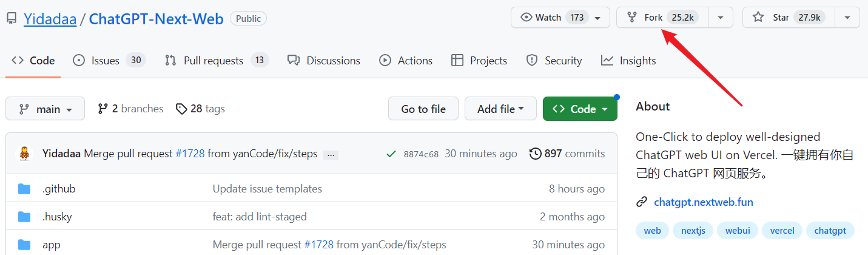Image resolution: width=868 pixels, height=255 pixels.
Task: Open the Issues tab
Action: (109, 61)
